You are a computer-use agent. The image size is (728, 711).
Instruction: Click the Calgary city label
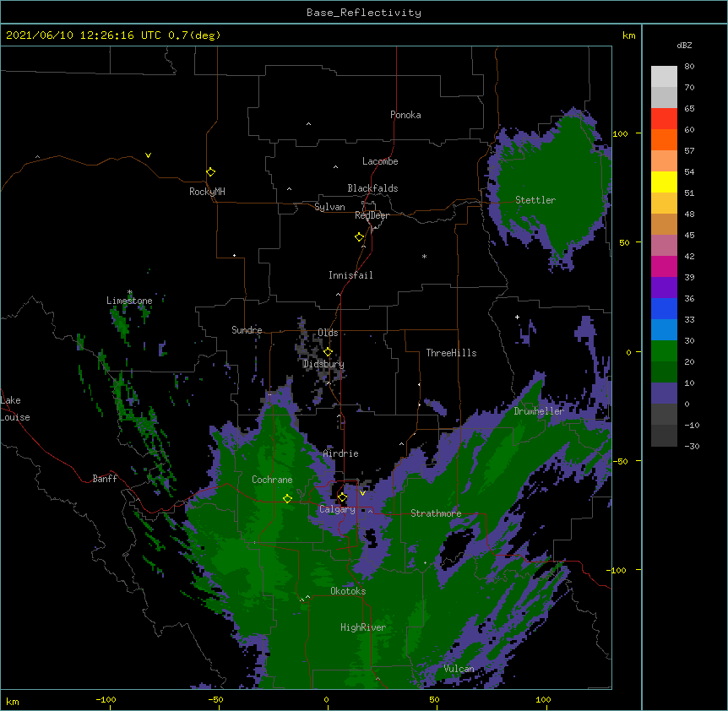pyautogui.click(x=337, y=509)
